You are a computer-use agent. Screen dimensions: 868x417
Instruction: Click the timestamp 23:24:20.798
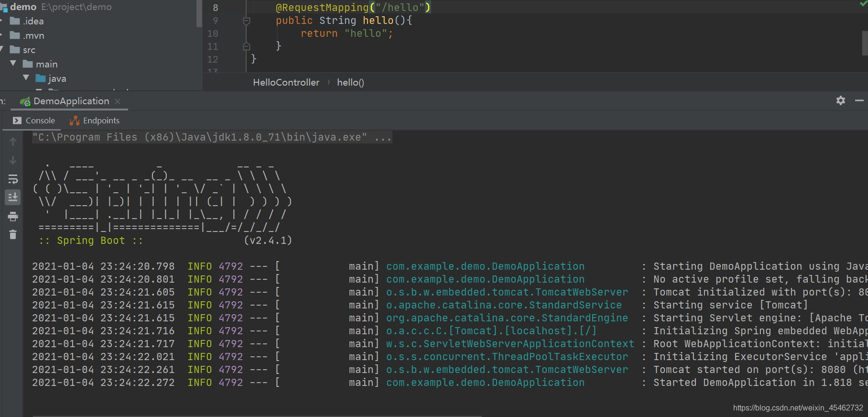point(138,266)
